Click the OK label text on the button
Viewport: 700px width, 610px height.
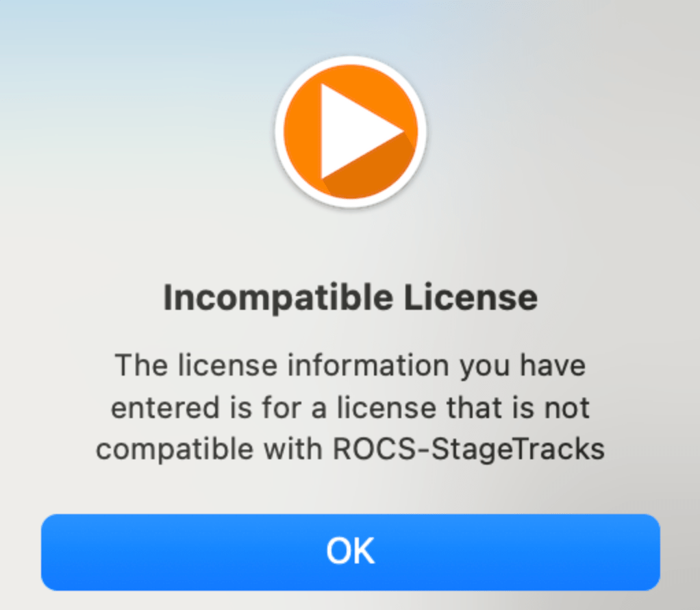coord(351,552)
